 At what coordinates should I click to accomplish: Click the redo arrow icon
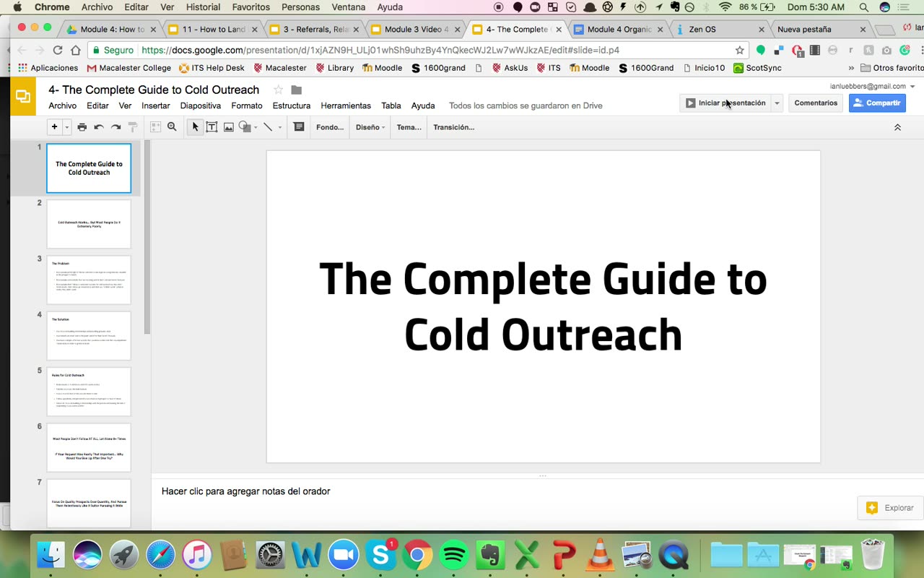click(115, 127)
